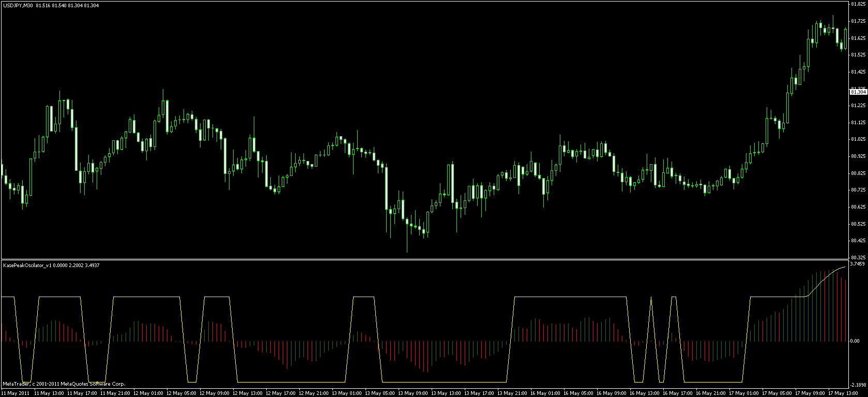Click the 81.825 price scale label

click(x=858, y=4)
